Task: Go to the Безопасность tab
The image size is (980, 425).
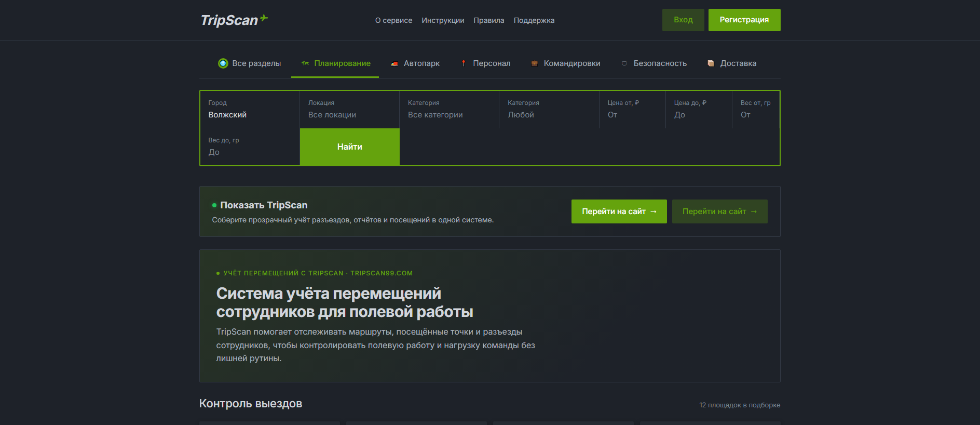Action: [x=654, y=63]
